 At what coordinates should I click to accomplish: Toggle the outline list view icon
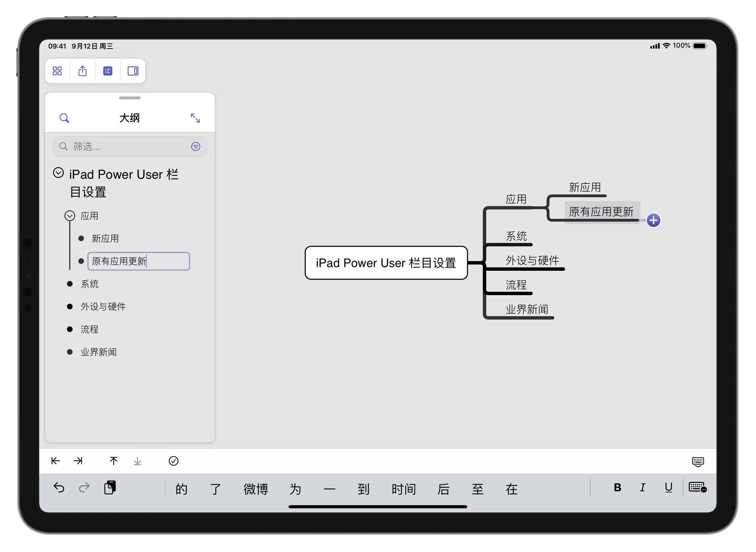pyautogui.click(x=108, y=71)
